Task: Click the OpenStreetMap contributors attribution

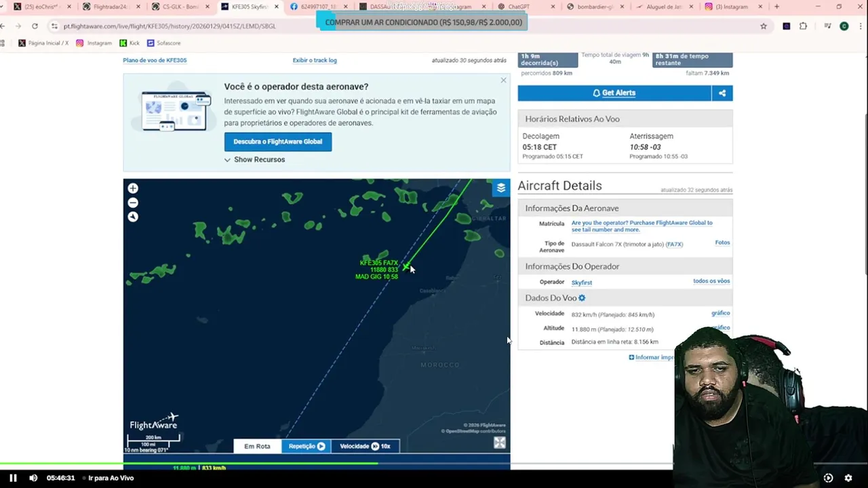Action: [x=475, y=431]
